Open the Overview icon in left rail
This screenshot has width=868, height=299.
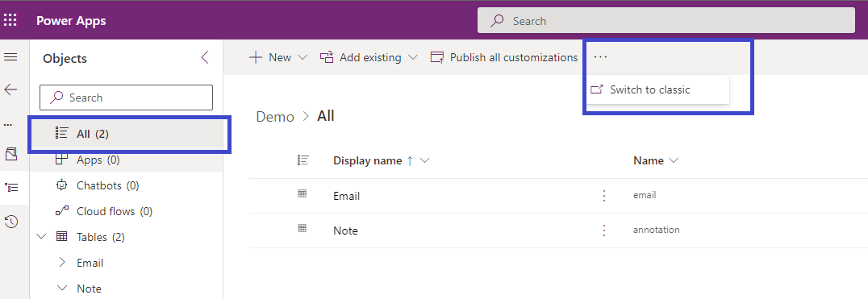tap(10, 154)
